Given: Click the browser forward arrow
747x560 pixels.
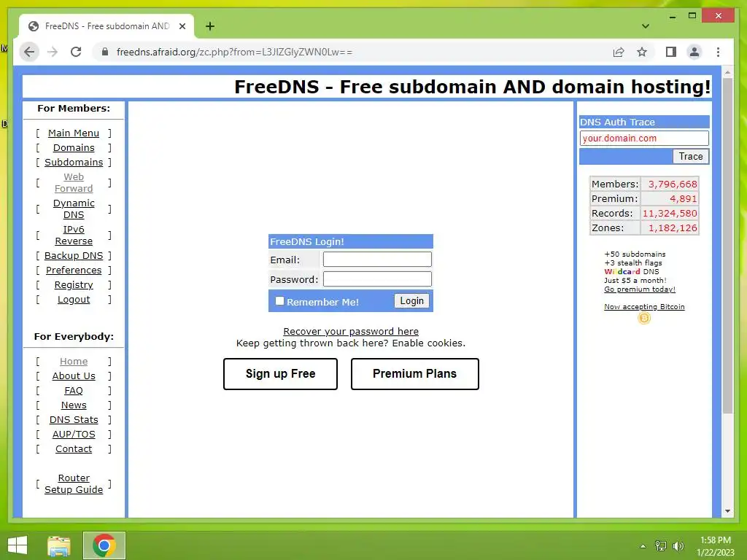Looking at the screenshot, I should point(53,52).
